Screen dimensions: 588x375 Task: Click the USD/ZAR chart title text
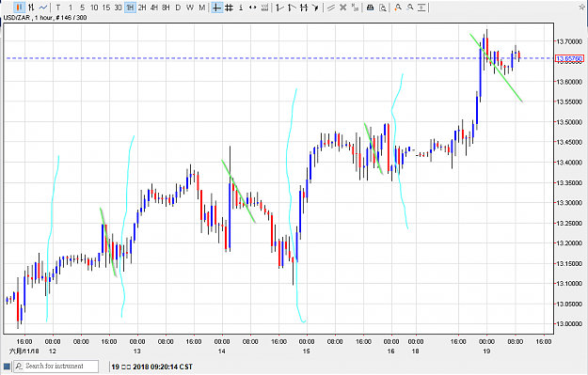17,17
